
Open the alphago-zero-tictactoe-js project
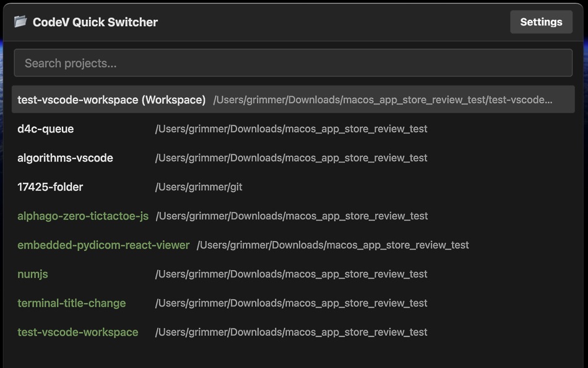click(83, 216)
